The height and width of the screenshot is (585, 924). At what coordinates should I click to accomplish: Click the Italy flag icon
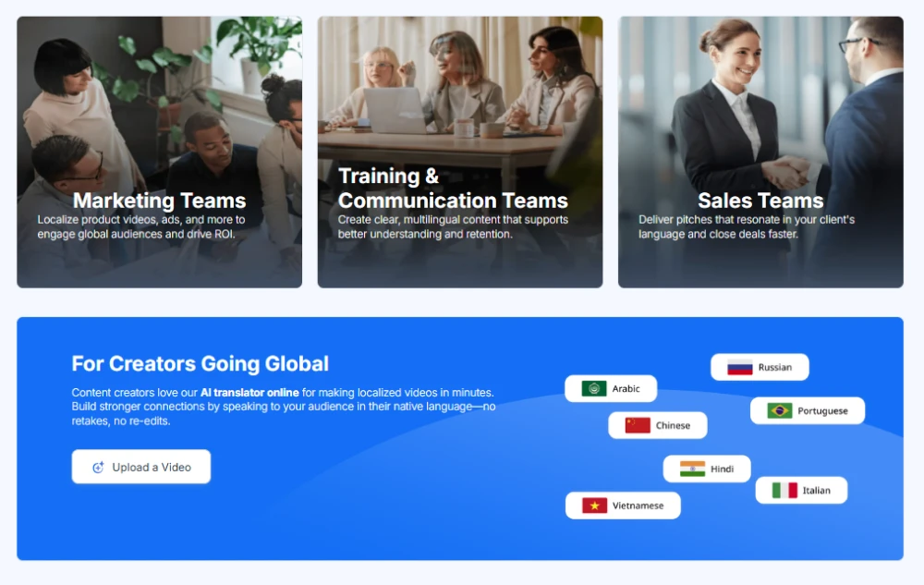coord(784,490)
